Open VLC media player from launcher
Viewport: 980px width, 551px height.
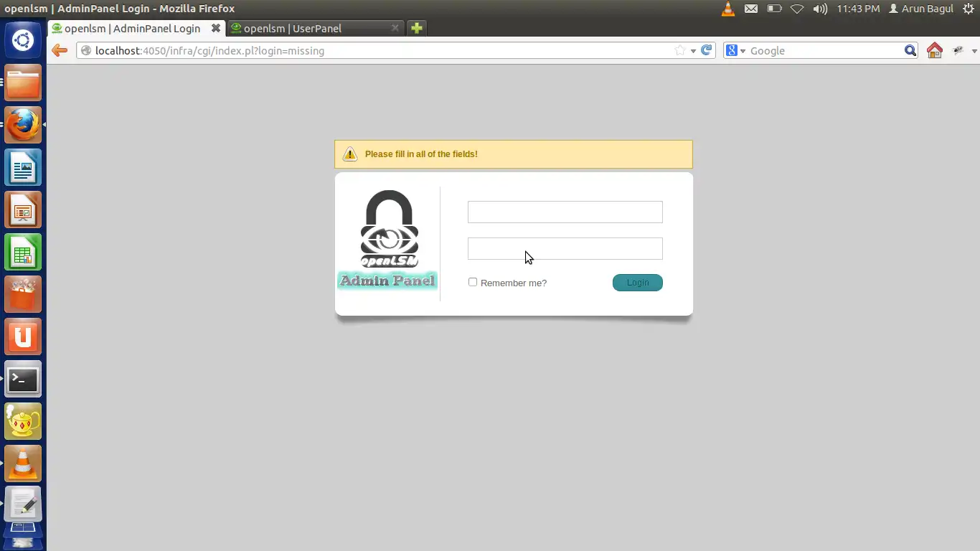click(x=23, y=463)
